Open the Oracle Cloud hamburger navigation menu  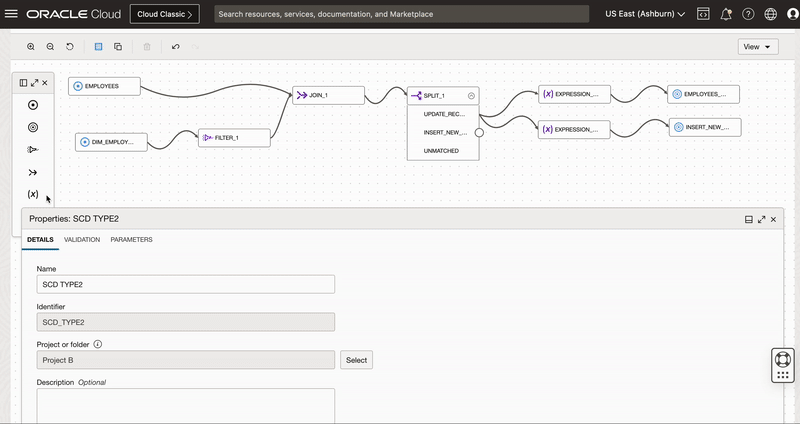pos(11,14)
